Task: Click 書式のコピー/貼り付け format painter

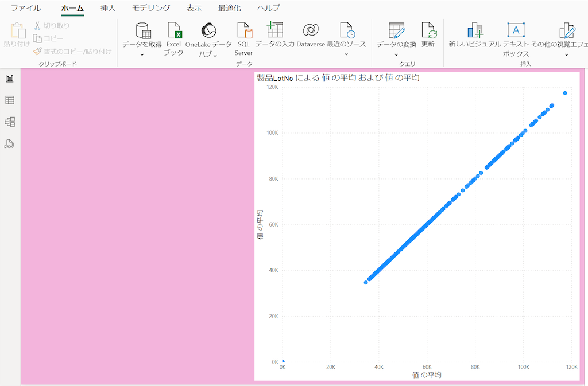Action: coord(72,51)
